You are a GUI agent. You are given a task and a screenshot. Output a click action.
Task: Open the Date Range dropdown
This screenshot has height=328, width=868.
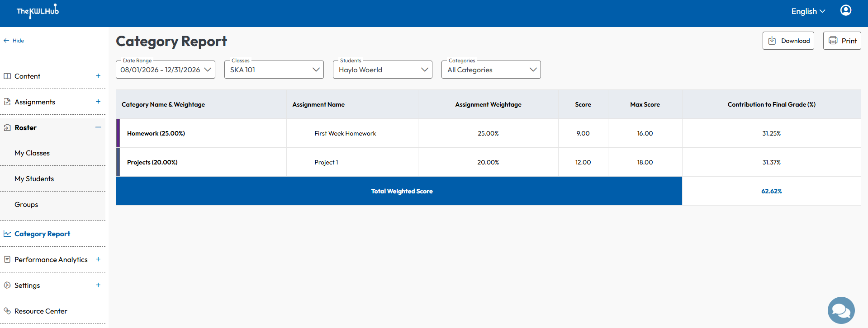click(x=166, y=70)
